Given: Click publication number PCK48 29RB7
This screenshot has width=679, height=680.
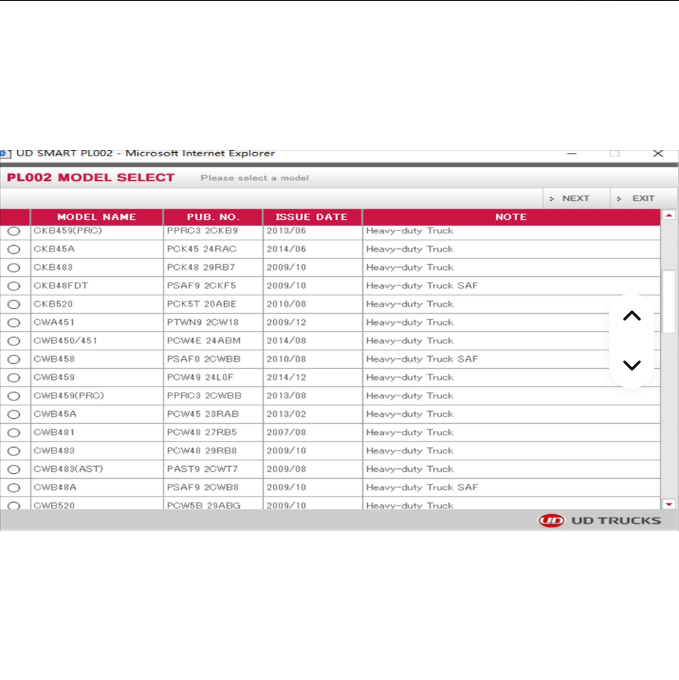Looking at the screenshot, I should click(x=201, y=267).
